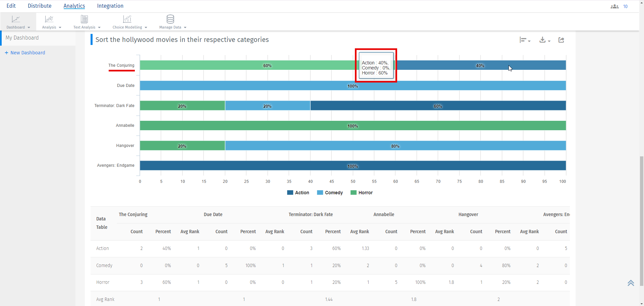Select My Dashboard in the sidebar
This screenshot has width=644, height=306.
[38, 38]
